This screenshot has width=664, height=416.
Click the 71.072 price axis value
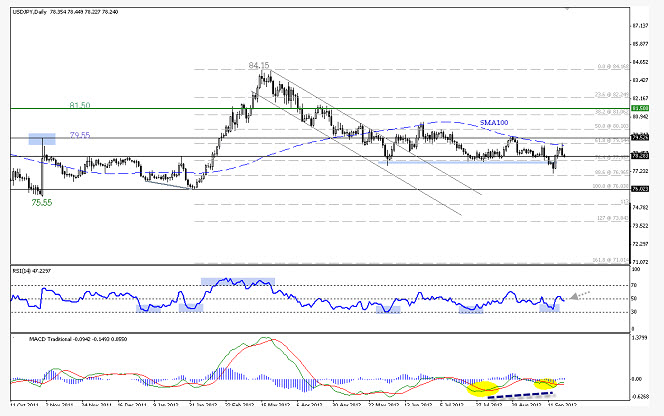[640, 262]
